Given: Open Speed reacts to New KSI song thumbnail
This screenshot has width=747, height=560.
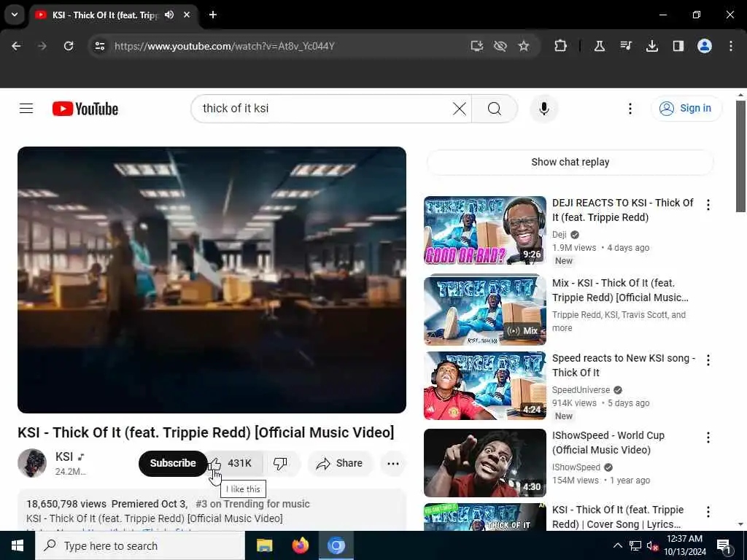Looking at the screenshot, I should click(x=485, y=386).
